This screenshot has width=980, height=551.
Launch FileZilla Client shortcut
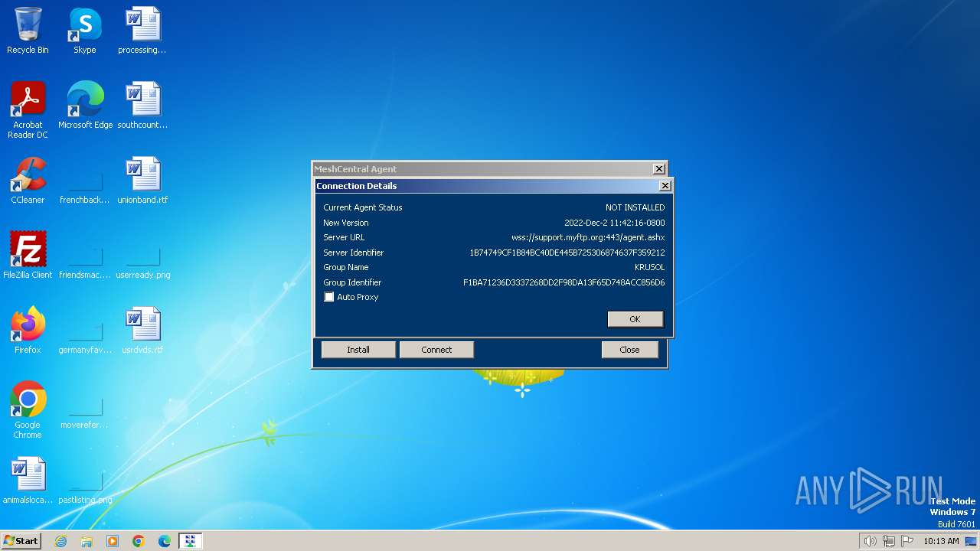[28, 255]
